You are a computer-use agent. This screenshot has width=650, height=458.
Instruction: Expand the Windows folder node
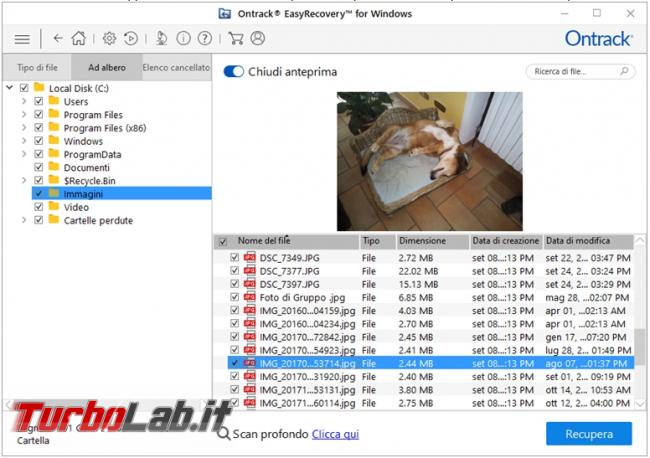[24, 141]
